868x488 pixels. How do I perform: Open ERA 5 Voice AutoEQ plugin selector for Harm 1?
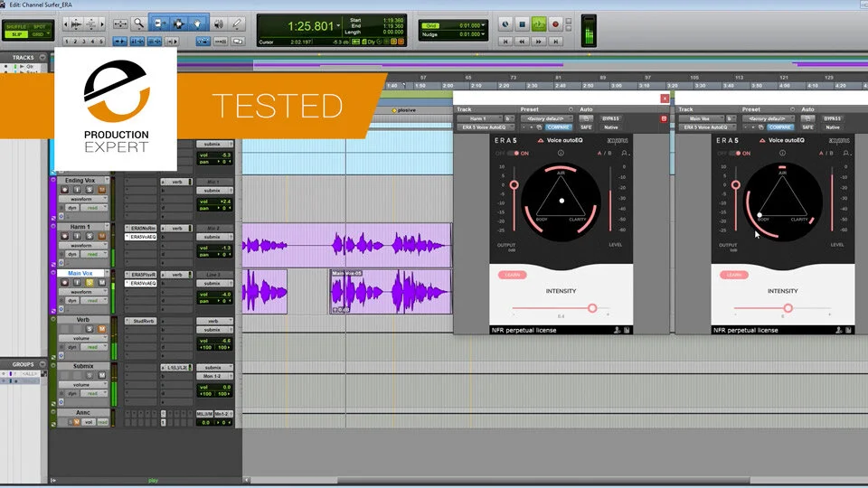484,127
